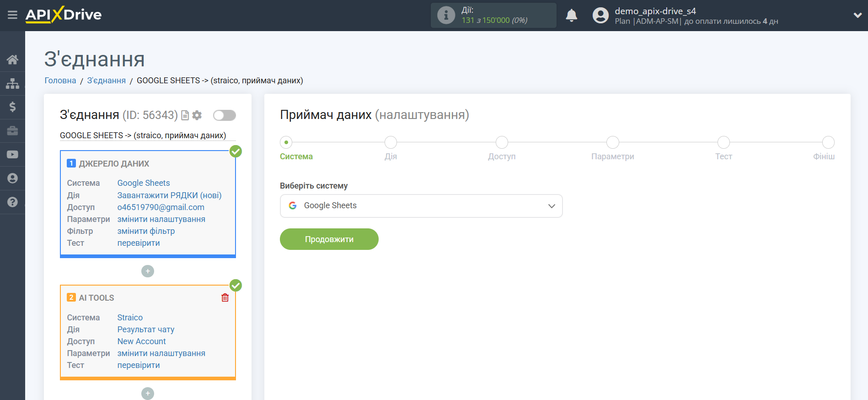This screenshot has height=400, width=868.
Task: Toggle the connection on/off switch
Action: (224, 115)
